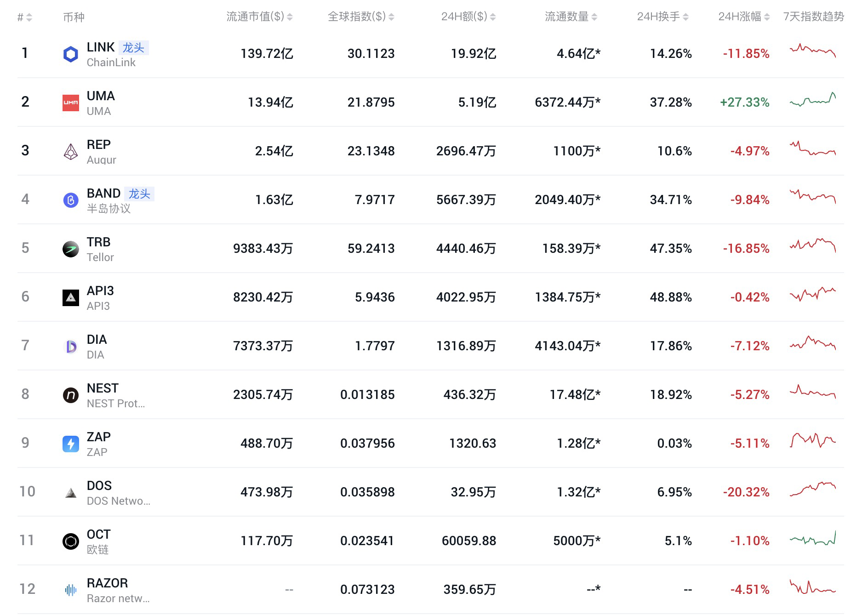View RAZOR 7-day trend sparkline
868x615 pixels.
(813, 587)
